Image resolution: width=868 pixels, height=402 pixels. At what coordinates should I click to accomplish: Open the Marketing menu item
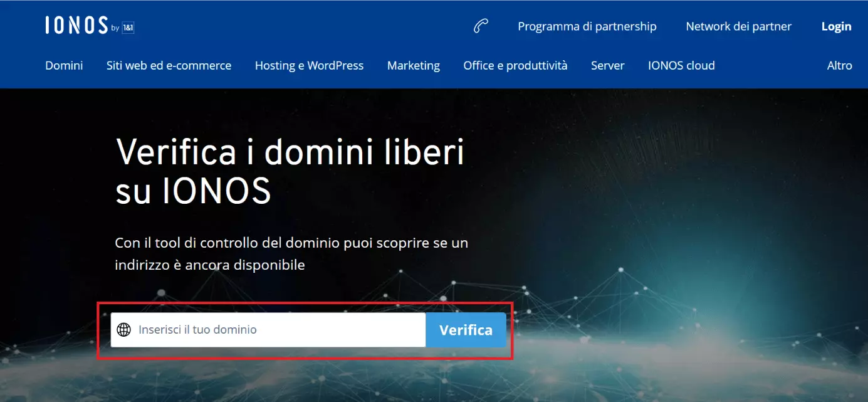[x=413, y=65]
